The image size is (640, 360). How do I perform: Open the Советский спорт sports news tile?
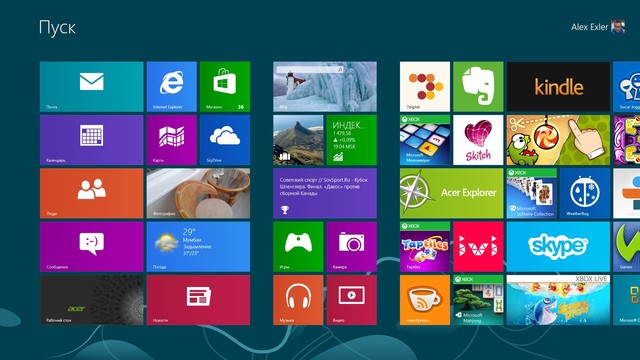coord(325,193)
